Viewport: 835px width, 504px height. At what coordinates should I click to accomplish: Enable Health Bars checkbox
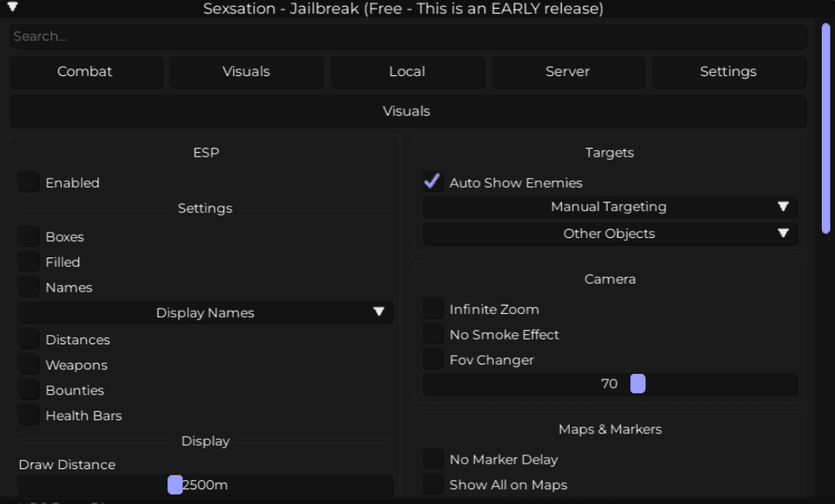(x=29, y=415)
